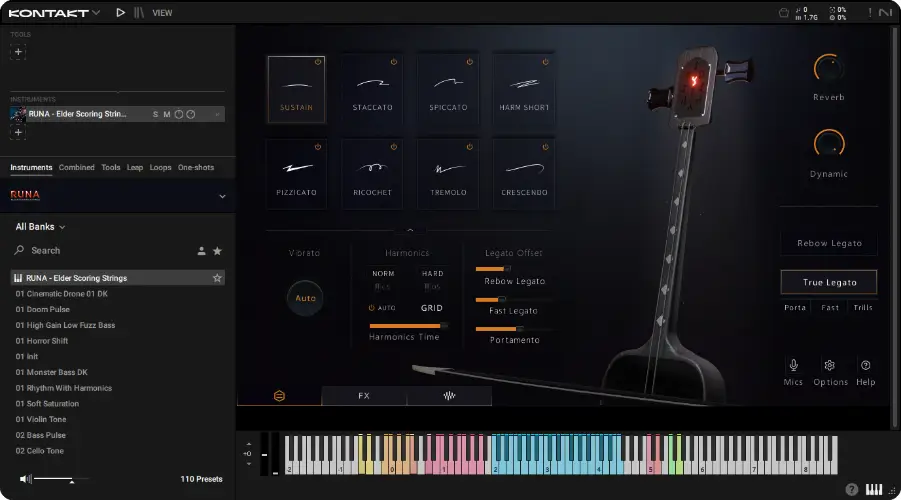Remove the RUNA instrument from the rack
The image size is (901, 500).
pyautogui.click(x=217, y=114)
